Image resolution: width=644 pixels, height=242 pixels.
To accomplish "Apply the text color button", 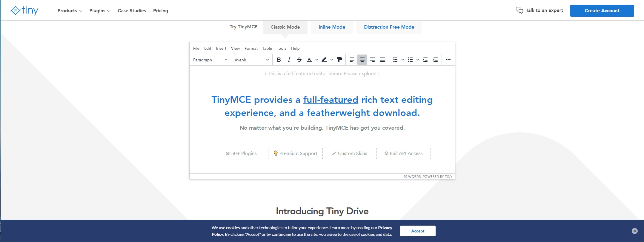I will point(309,60).
